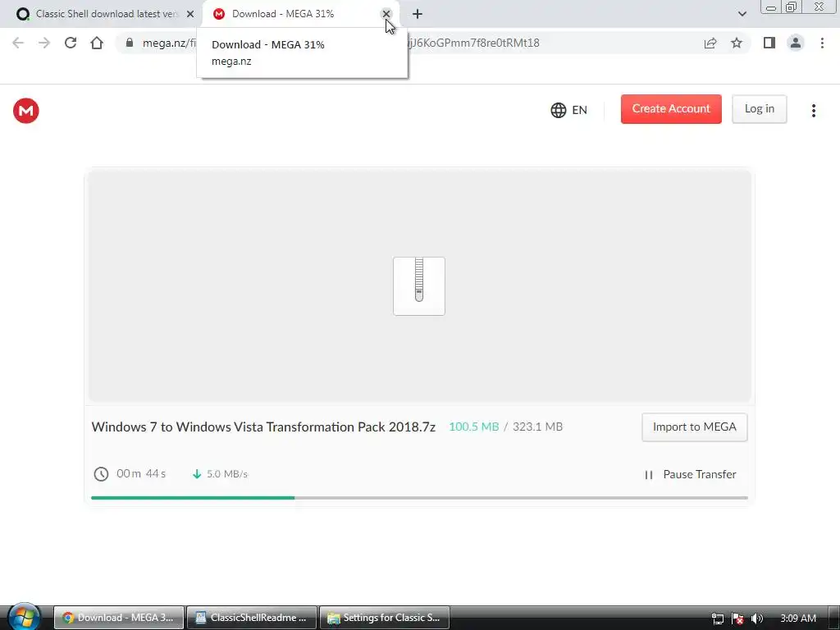Bookmark this page with star icon
The height and width of the screenshot is (630, 840).
click(737, 43)
